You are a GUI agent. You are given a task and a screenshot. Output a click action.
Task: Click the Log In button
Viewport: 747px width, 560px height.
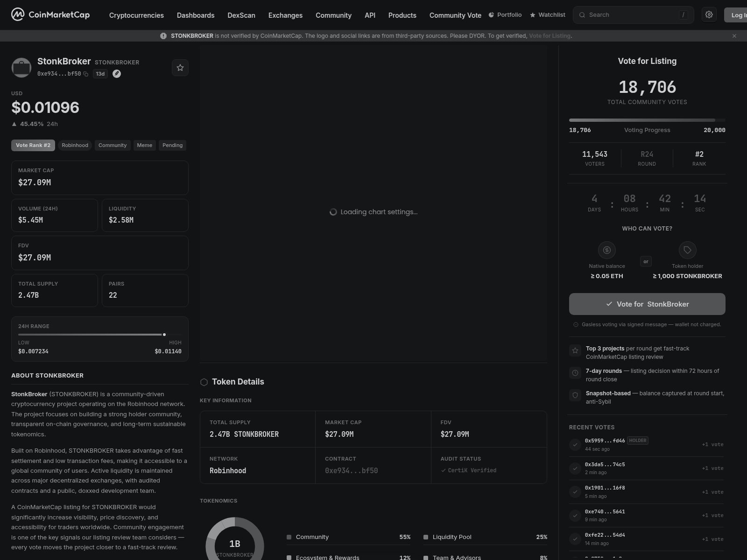point(737,15)
